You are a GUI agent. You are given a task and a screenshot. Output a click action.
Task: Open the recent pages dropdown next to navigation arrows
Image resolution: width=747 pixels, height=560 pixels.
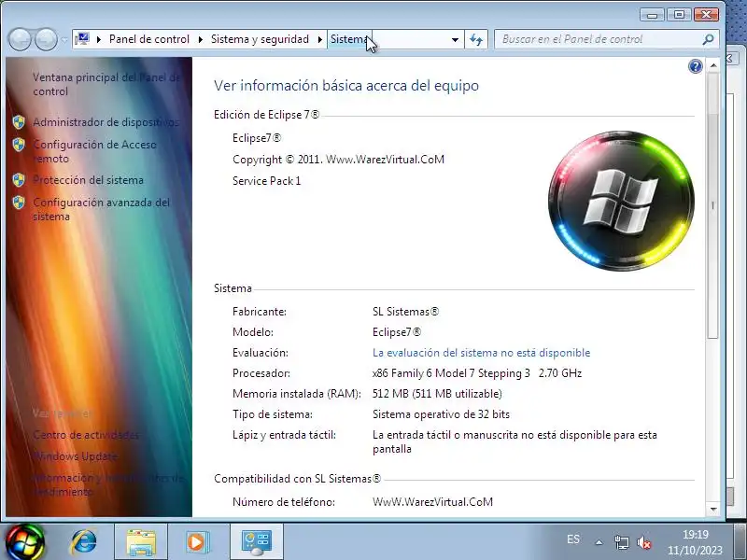[64, 39]
